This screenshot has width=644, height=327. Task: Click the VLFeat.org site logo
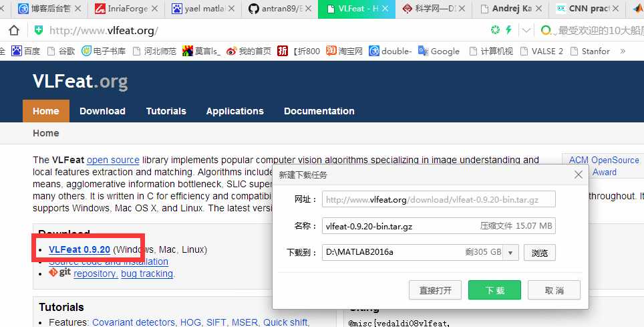click(80, 82)
